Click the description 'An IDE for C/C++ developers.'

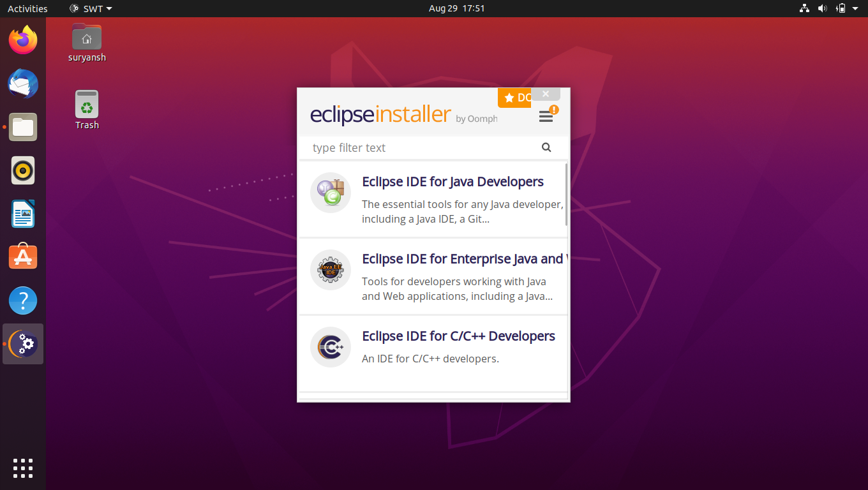430,359
